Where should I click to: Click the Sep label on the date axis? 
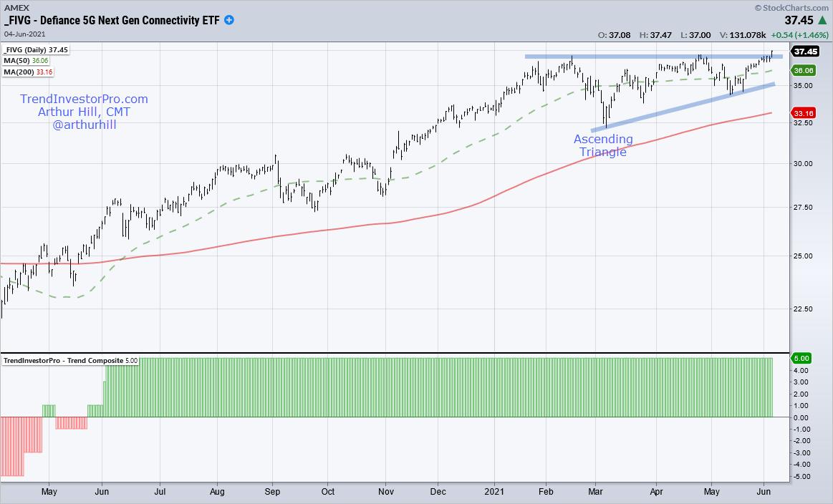pyautogui.click(x=272, y=493)
